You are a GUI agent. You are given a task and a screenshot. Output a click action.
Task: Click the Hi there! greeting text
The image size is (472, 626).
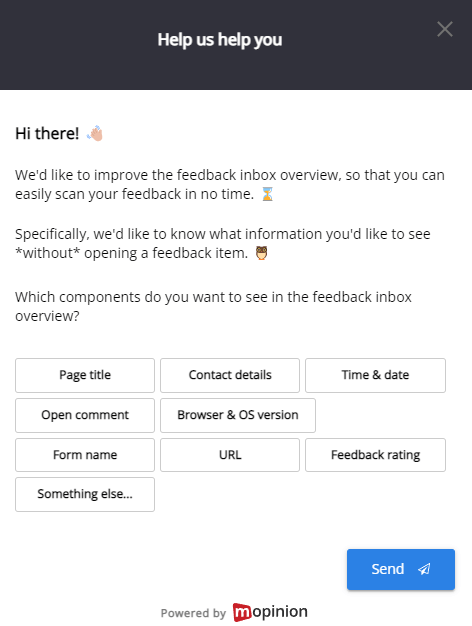tap(47, 133)
